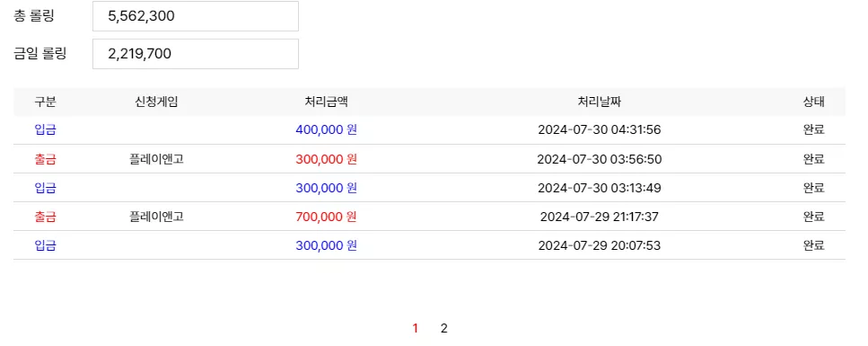Click 출금 label in the 03:56:50 row
Screen dimensions: 868x346
click(x=46, y=159)
